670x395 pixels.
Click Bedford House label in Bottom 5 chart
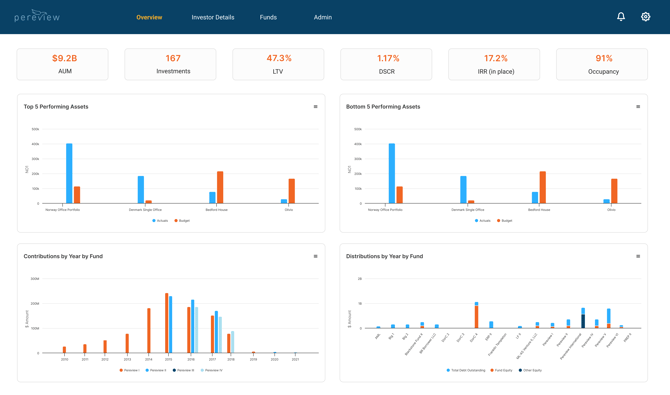539,209
